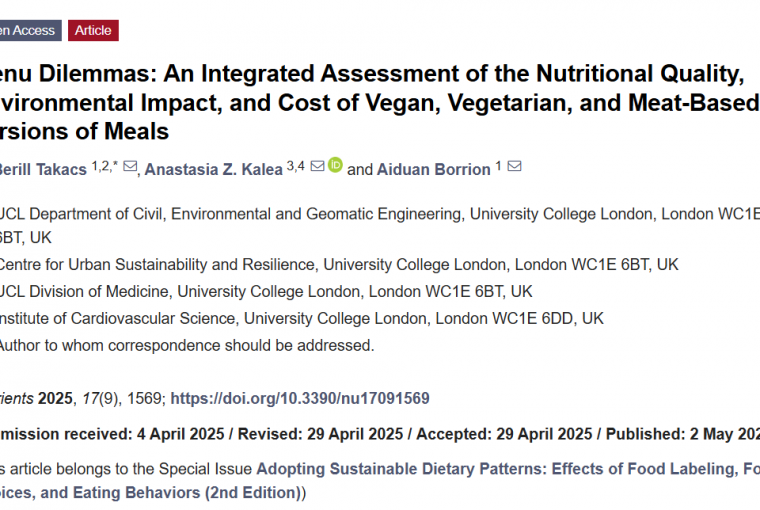Open the Special Issue Adopting Sustainable Dietary Patterns link

click(x=508, y=469)
